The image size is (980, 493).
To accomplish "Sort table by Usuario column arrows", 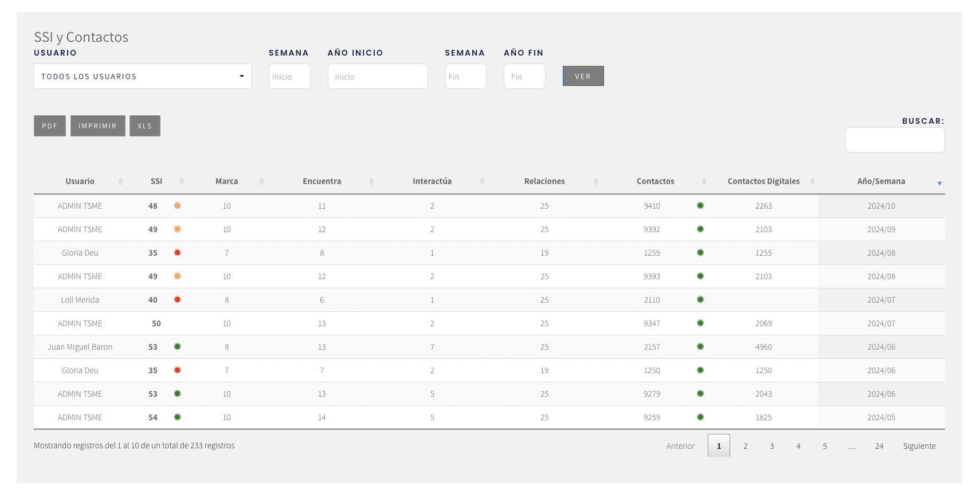I will coord(120,182).
